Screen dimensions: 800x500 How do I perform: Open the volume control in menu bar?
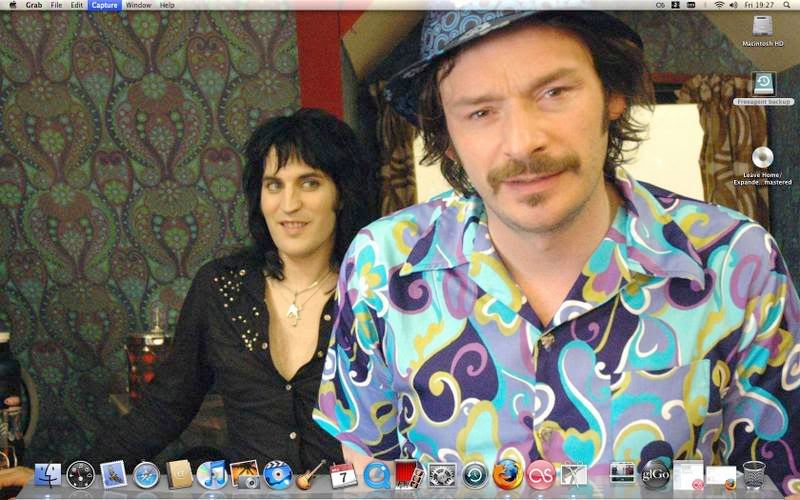735,5
